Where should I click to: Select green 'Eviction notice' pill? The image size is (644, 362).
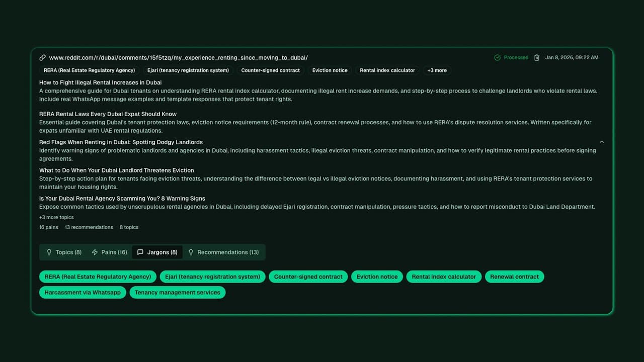(x=377, y=277)
